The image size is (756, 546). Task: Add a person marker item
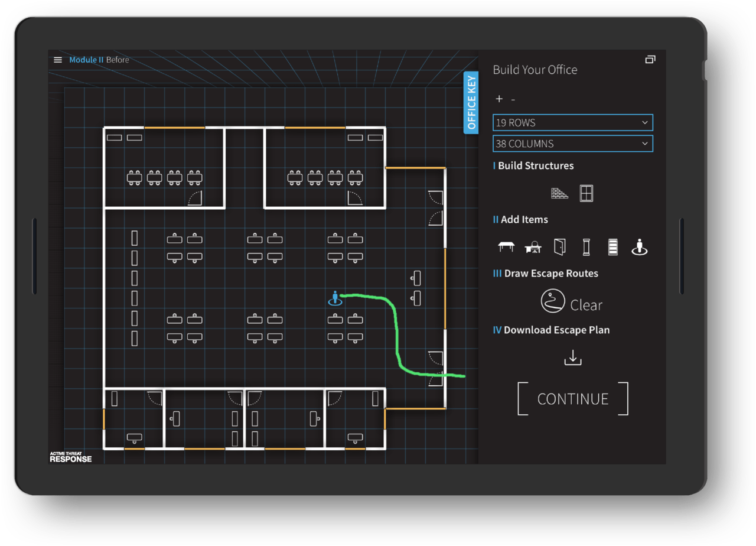(x=638, y=247)
